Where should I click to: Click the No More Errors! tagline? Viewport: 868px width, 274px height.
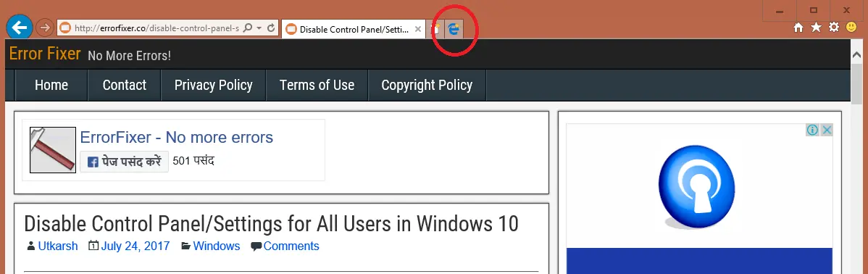[x=130, y=56]
